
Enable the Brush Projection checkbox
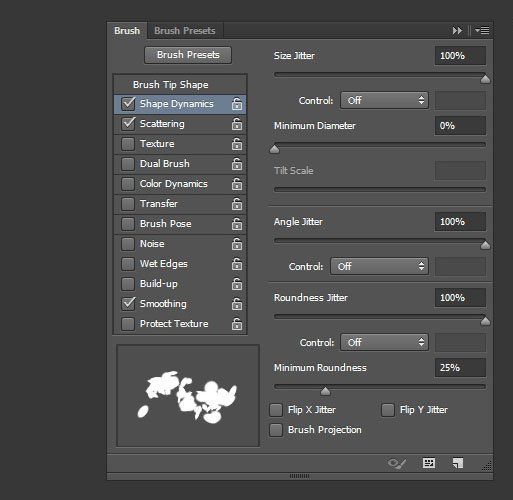[x=276, y=430]
